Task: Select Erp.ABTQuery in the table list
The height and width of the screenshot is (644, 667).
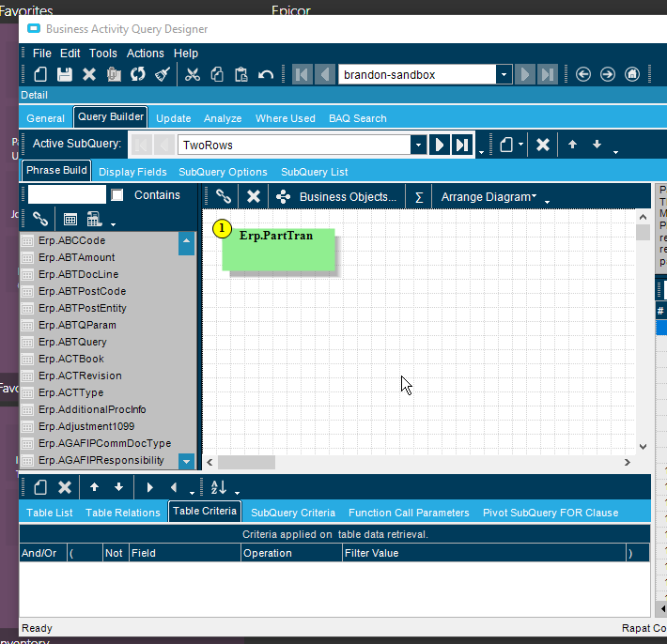Action: (x=72, y=342)
